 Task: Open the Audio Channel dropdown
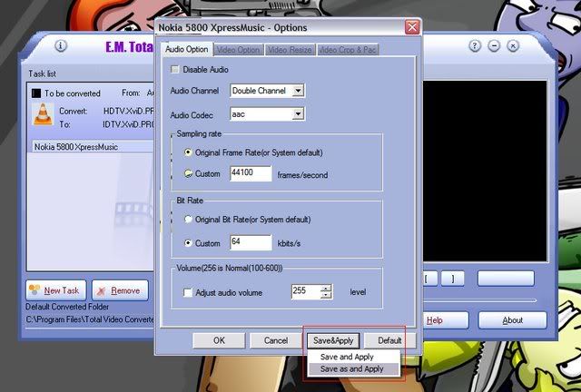298,91
